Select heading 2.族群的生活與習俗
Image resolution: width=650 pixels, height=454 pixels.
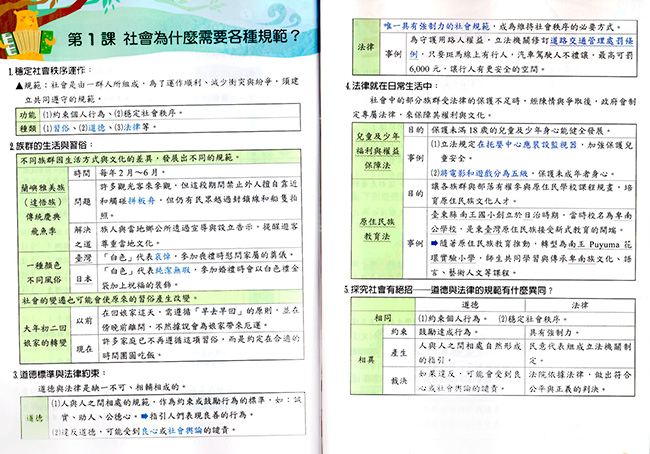coord(51,146)
